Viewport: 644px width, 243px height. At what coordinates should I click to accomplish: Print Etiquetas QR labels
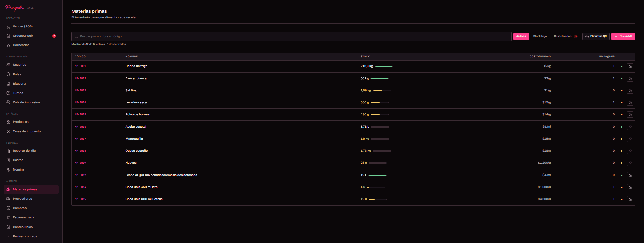596,36
